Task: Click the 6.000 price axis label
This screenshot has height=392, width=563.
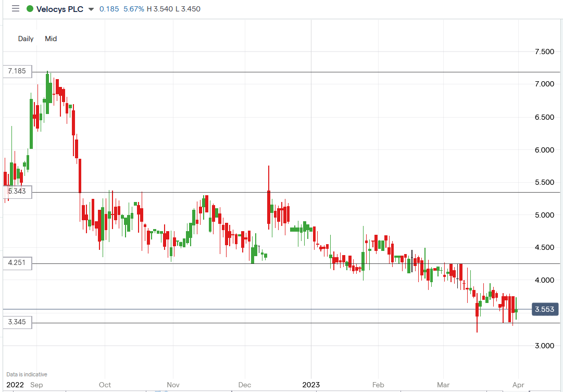Action: [544, 150]
